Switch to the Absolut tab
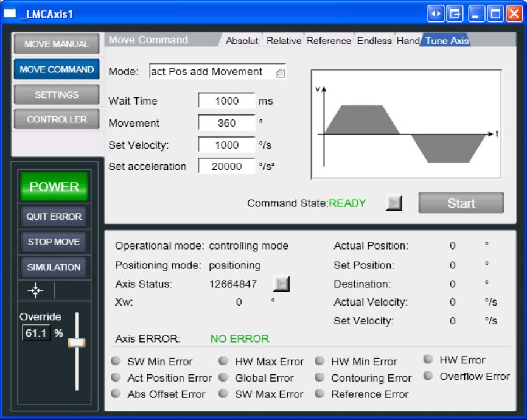Image resolution: width=527 pixels, height=420 pixels. pyautogui.click(x=242, y=41)
